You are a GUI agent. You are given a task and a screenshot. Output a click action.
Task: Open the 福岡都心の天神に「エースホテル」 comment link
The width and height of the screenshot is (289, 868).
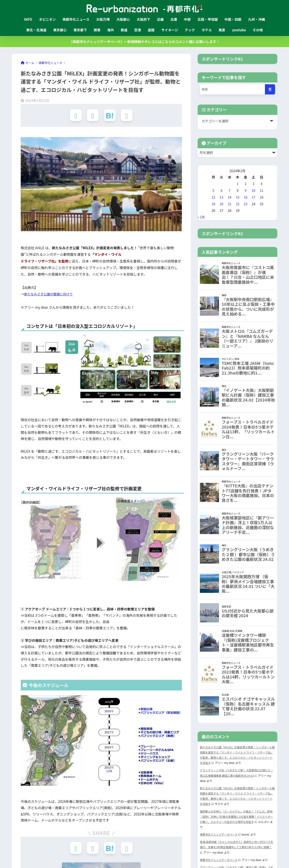[236, 817]
